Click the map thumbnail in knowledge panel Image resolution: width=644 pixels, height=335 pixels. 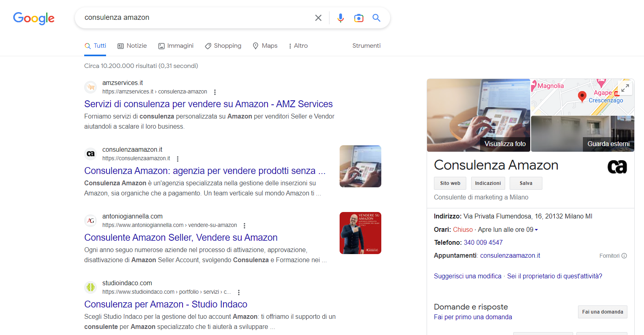coord(582,97)
